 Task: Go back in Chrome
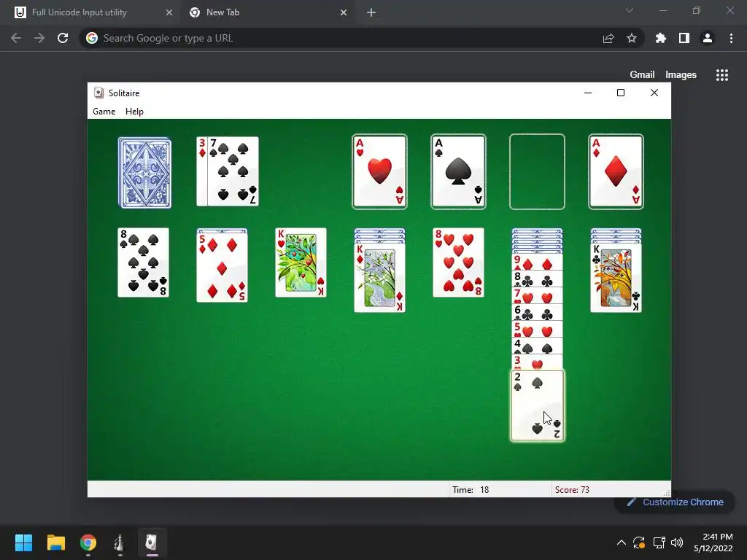(16, 38)
